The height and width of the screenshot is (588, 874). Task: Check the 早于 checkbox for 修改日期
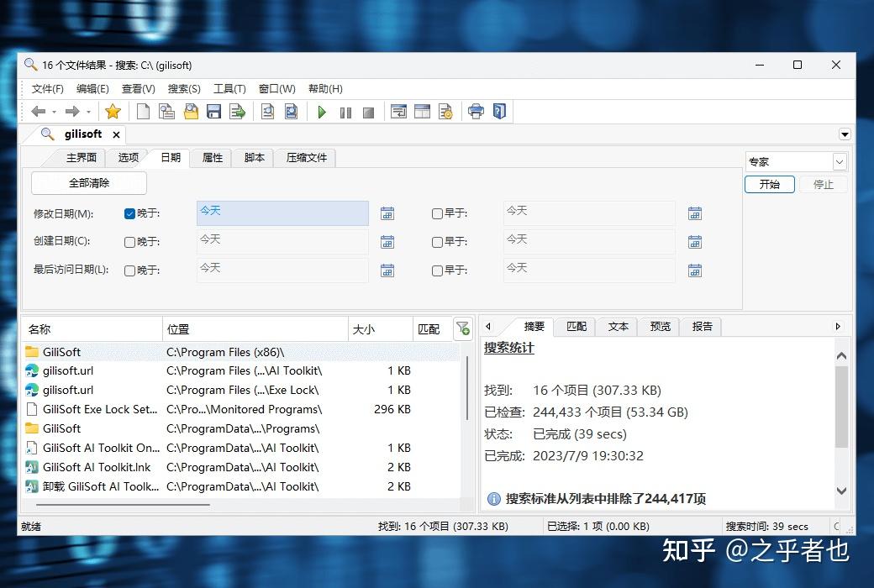pos(436,213)
